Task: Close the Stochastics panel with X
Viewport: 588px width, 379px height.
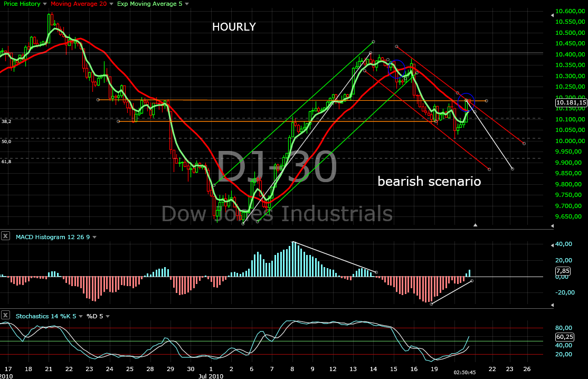Action: click(x=5, y=315)
